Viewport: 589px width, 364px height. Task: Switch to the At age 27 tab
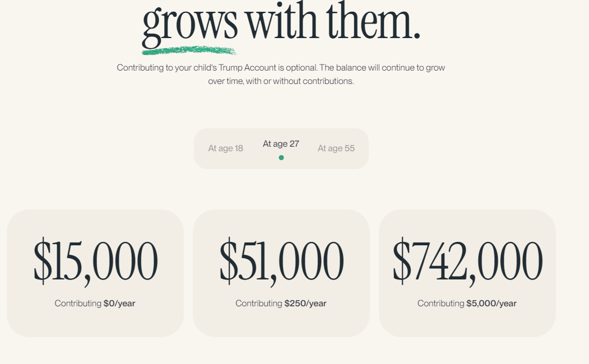tap(281, 144)
